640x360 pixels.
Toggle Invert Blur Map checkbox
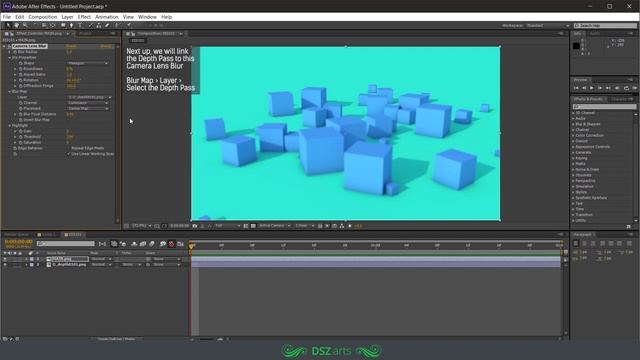[x=68, y=120]
